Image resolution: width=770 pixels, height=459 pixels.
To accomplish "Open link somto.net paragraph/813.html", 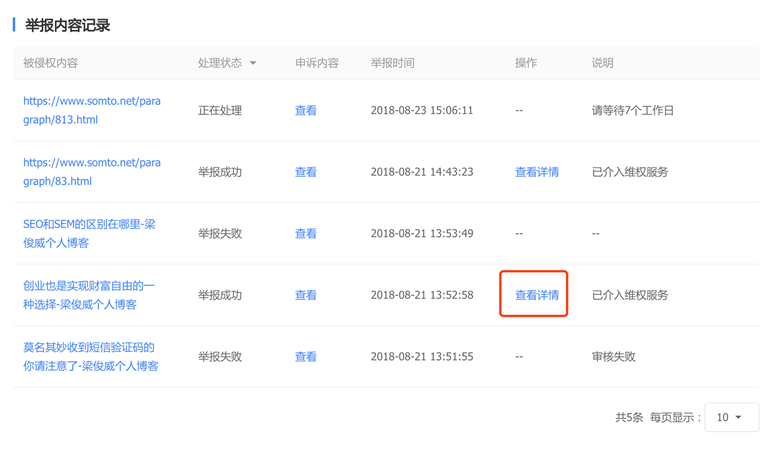I will [91, 110].
